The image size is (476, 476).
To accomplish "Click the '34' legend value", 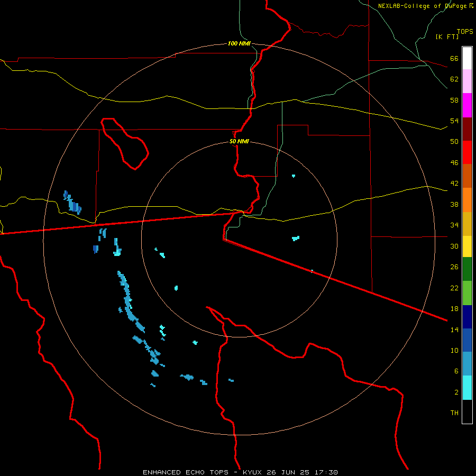I will tap(454, 225).
